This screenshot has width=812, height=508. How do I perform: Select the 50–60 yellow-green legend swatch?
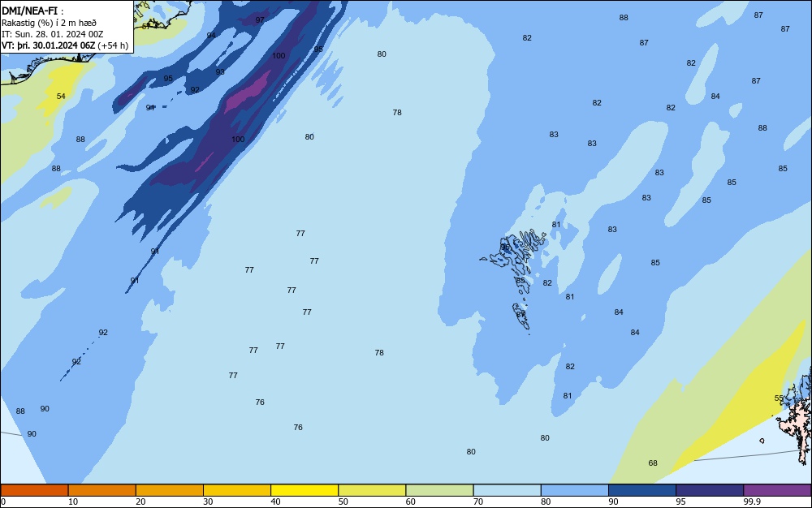click(372, 490)
